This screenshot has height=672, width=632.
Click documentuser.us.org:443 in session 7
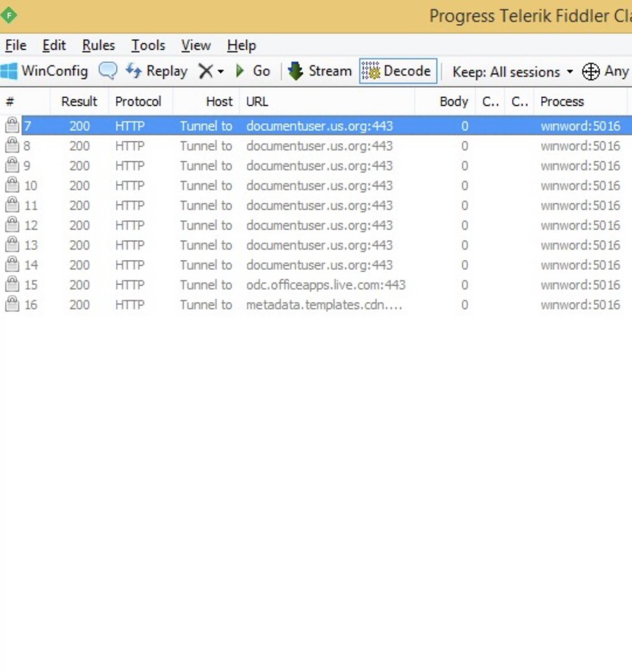320,126
